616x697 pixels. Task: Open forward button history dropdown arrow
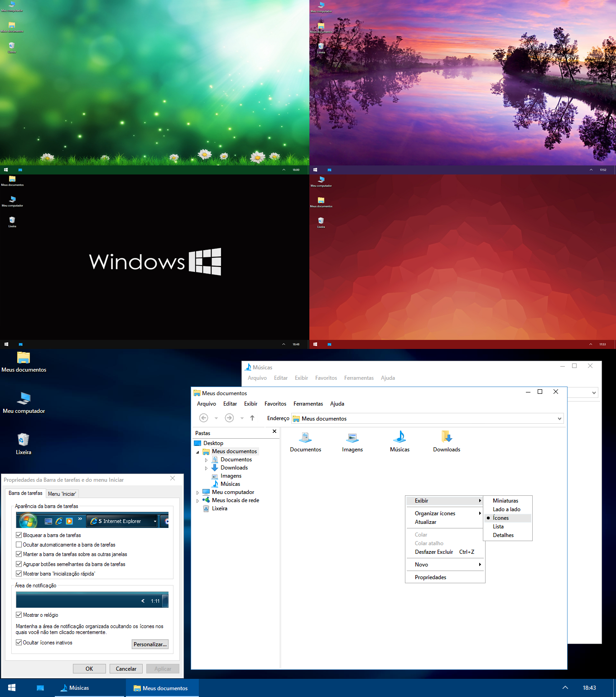point(242,418)
